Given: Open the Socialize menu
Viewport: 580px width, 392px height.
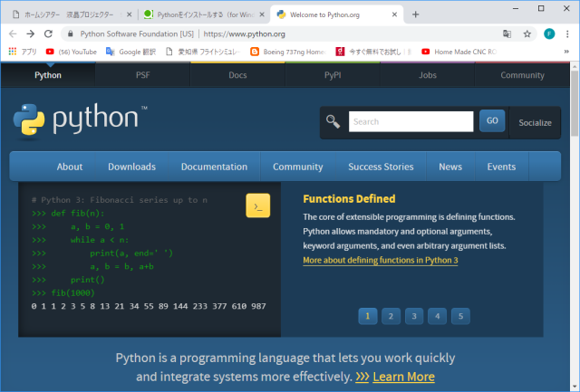Looking at the screenshot, I should [x=535, y=122].
